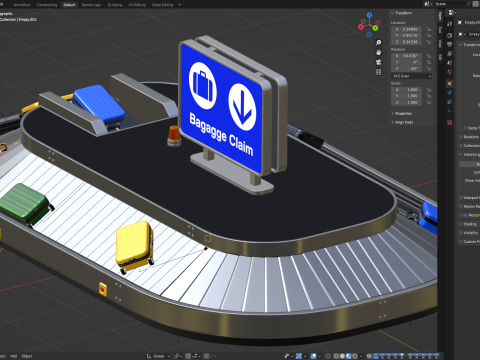Image resolution: width=480 pixels, height=360 pixels.
Task: Switch to the Scripting workspace tab
Action: click(x=115, y=5)
